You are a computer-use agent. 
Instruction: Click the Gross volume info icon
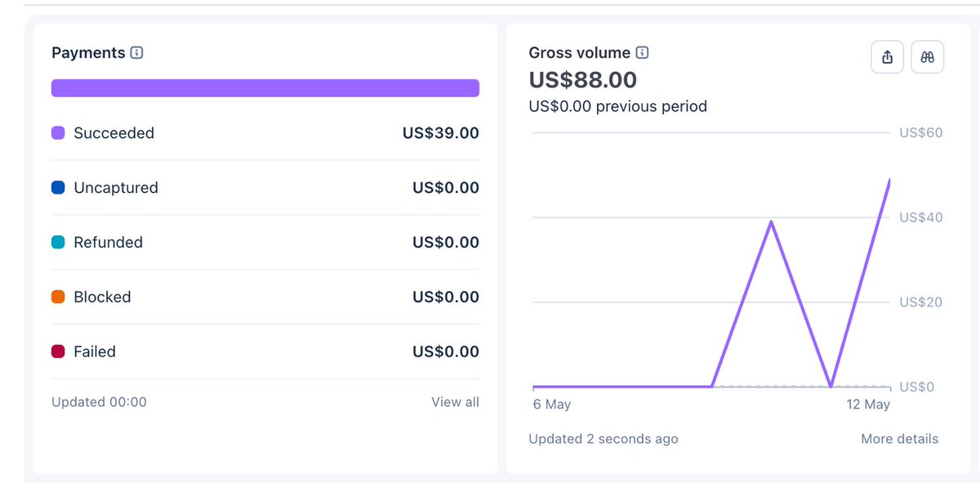643,53
